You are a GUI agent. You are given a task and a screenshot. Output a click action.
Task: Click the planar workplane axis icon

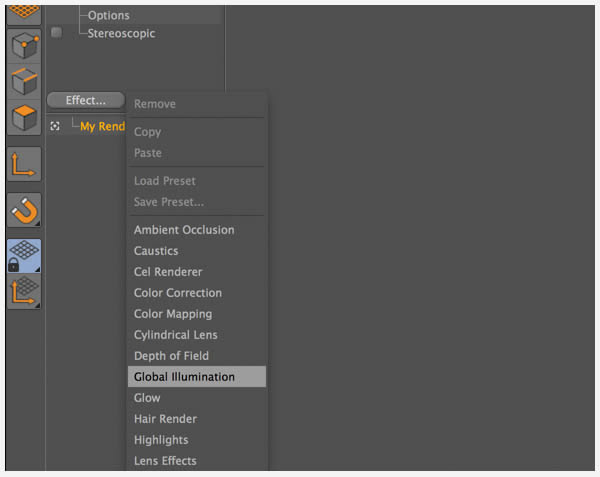coord(24,291)
